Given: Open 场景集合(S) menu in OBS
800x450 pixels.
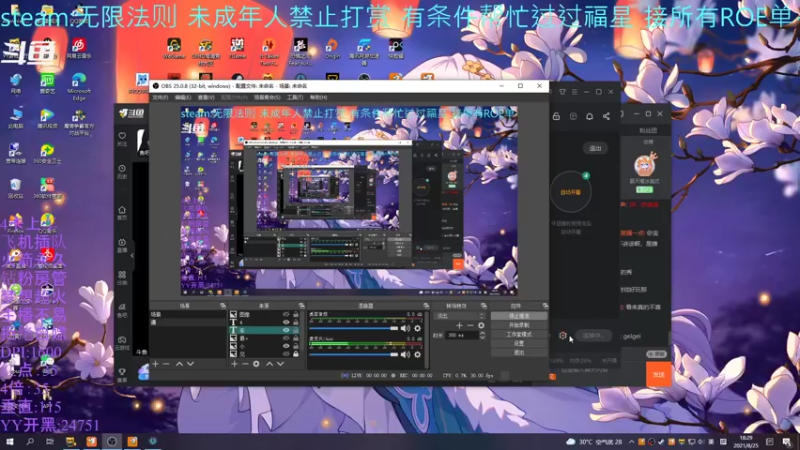Looking at the screenshot, I should [267, 97].
